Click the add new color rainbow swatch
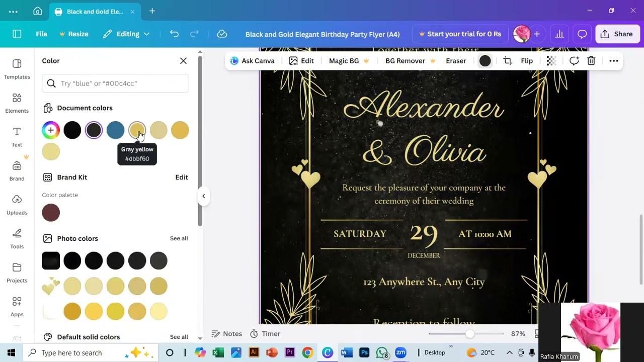This screenshot has width=644, height=362. (x=51, y=130)
